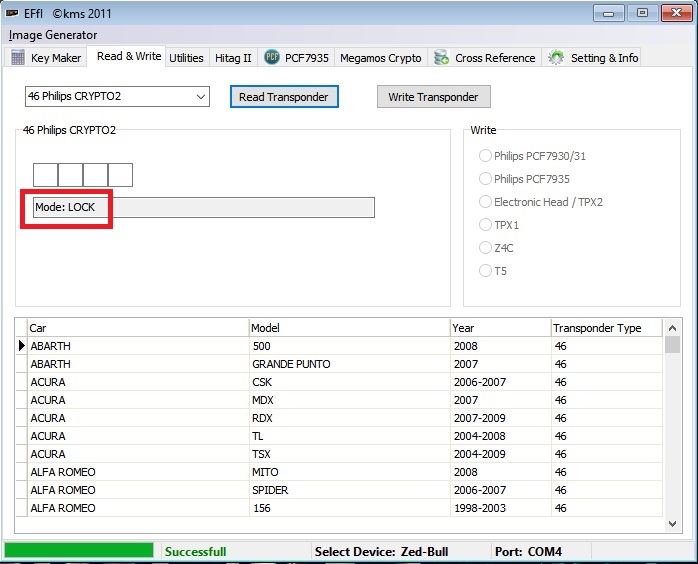Click the green progress bar in status bar
Screen dimensions: 698x564
tap(79, 551)
